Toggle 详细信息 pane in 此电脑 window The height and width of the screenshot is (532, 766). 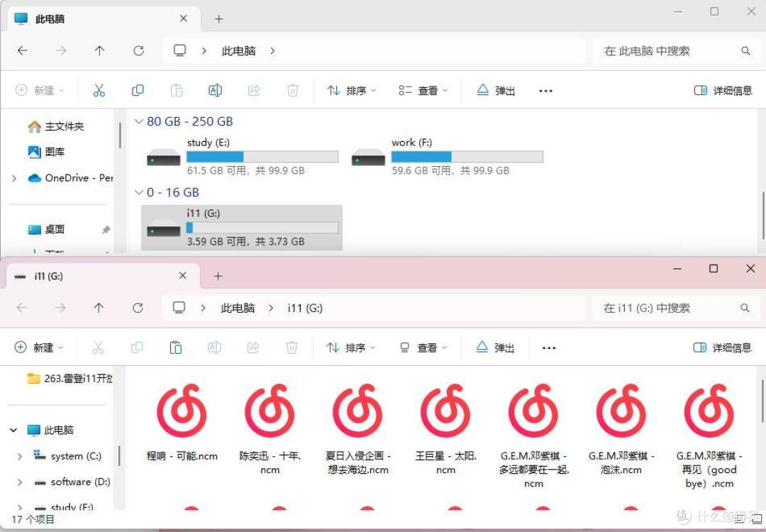pyautogui.click(x=723, y=90)
